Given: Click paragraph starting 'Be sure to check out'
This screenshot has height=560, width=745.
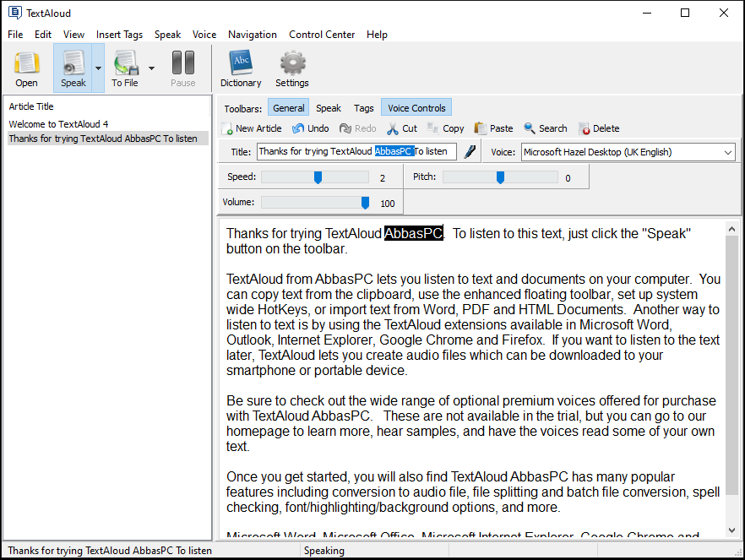Looking at the screenshot, I should coord(471,423).
